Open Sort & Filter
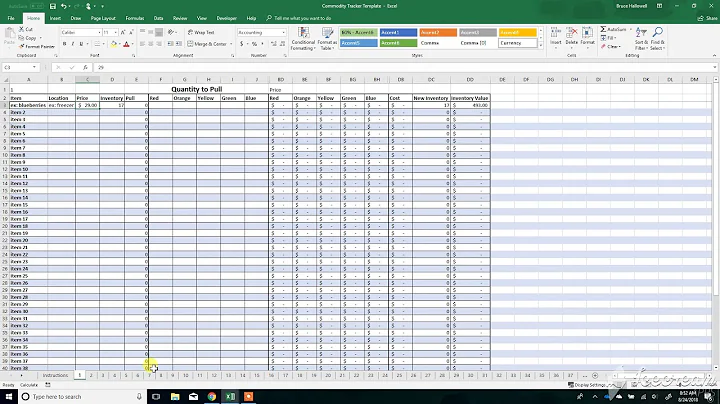Viewport: 720px width, 404px height. (x=641, y=39)
